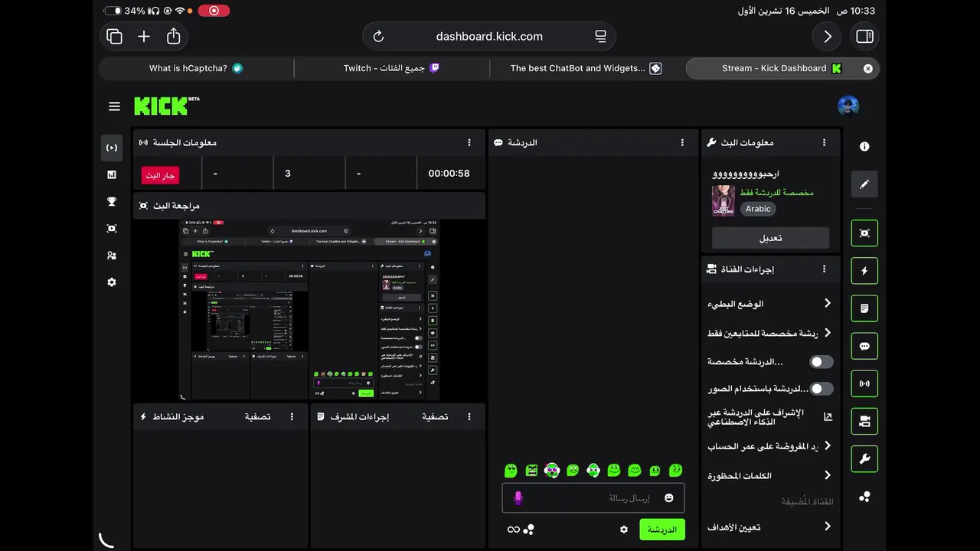Click the infinity icon below the message box
The image size is (980, 551).
513,530
